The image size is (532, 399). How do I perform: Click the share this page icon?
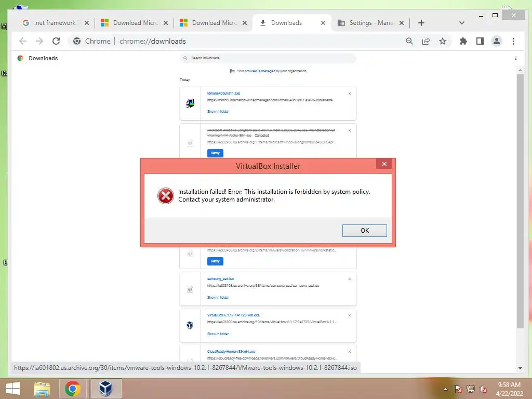tap(426, 41)
